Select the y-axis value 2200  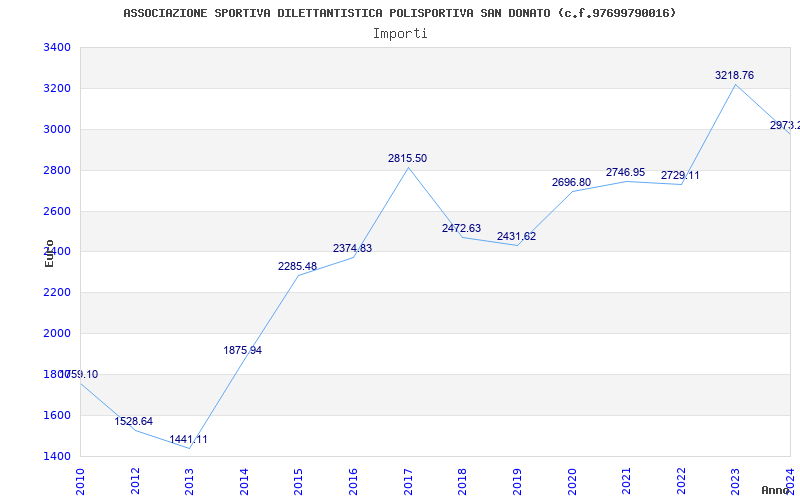(57, 293)
